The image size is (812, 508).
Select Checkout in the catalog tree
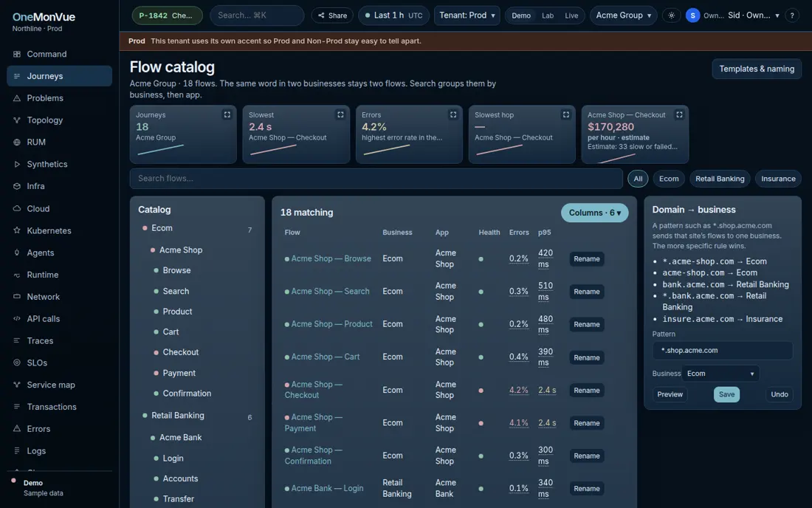(x=180, y=352)
